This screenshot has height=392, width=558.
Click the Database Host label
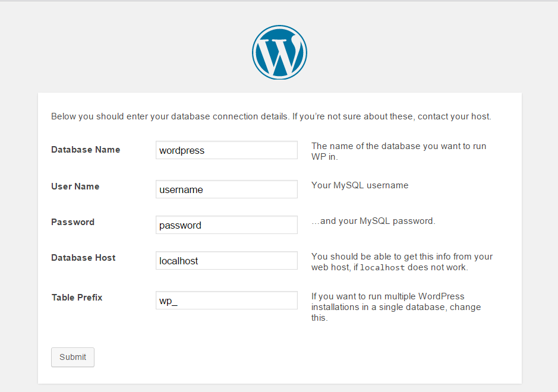(83, 257)
